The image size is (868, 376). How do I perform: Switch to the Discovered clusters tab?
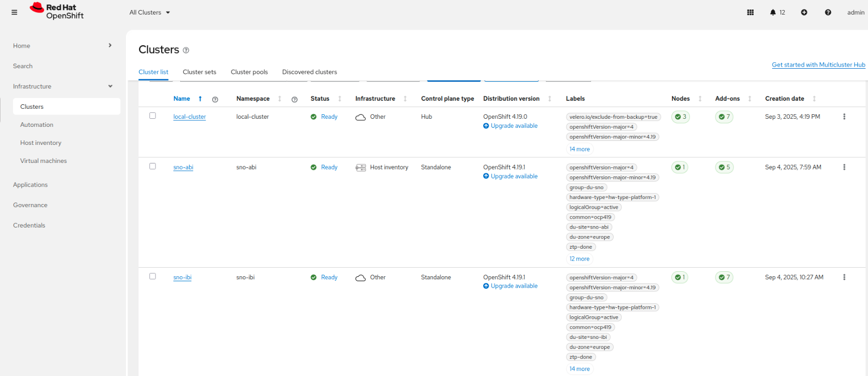(x=309, y=72)
